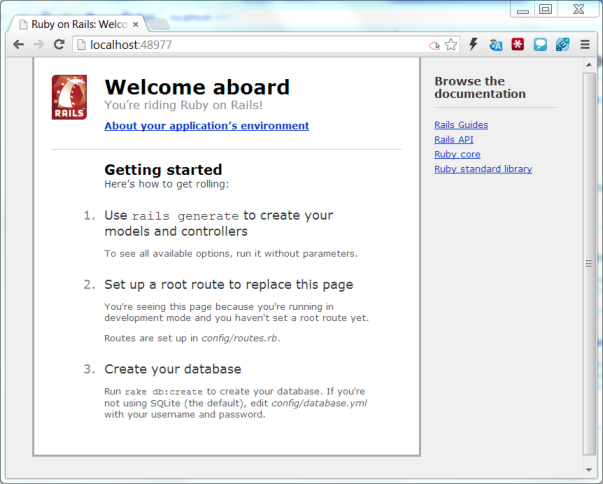Screen dimensions: 603x484
Task: Expand About your application's environment link
Action: 206,126
